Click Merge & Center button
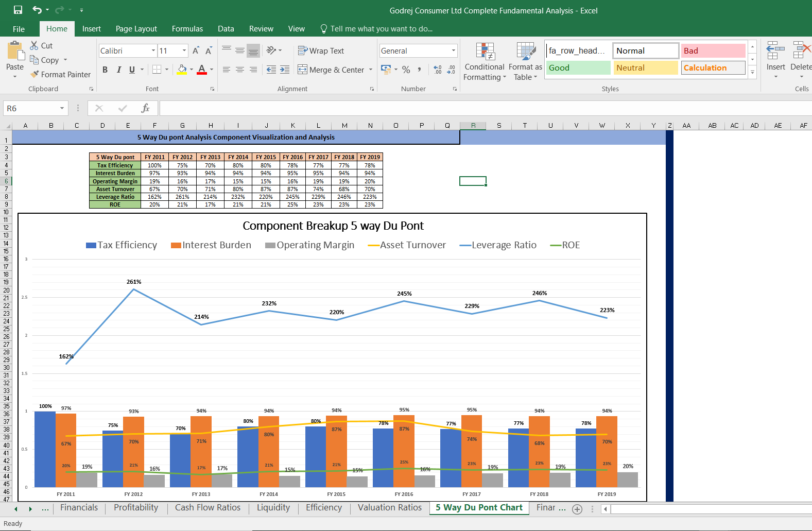The height and width of the screenshot is (531, 812). coord(332,70)
